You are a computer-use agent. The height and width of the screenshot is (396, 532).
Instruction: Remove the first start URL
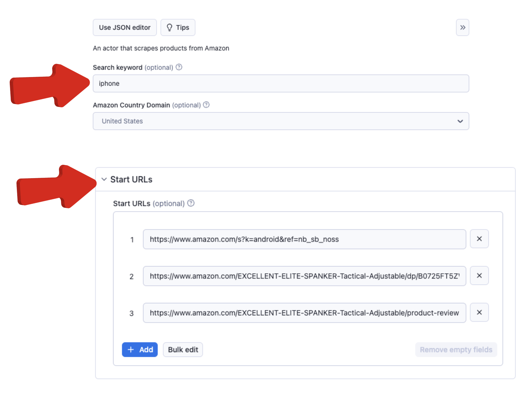(x=479, y=239)
